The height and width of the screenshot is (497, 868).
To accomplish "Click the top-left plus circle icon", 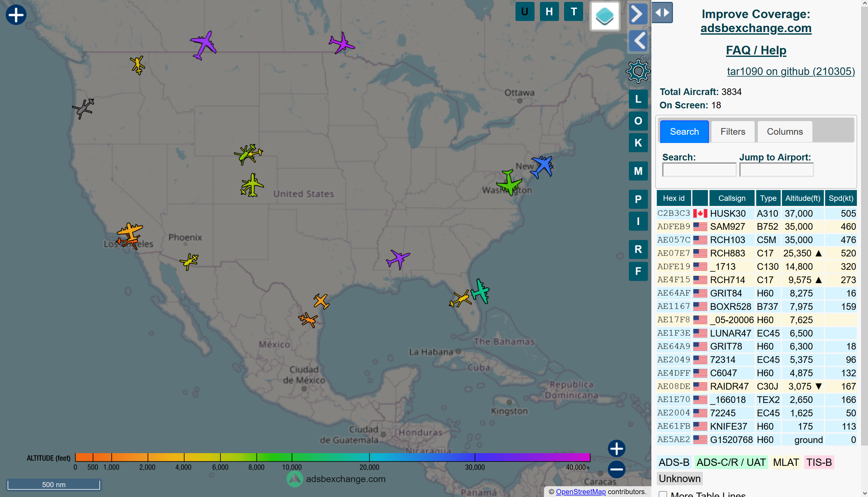I will pyautogui.click(x=16, y=15).
